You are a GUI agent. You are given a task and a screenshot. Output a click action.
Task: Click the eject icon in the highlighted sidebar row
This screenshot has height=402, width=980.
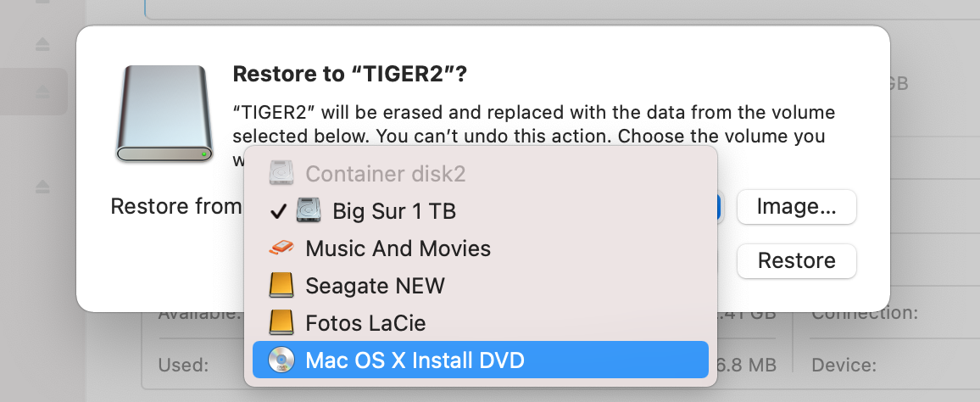click(x=42, y=92)
